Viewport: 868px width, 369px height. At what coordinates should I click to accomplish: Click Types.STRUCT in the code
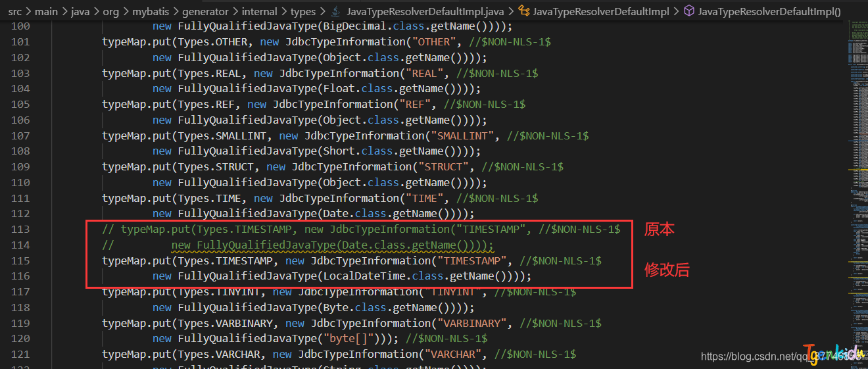coord(216,166)
